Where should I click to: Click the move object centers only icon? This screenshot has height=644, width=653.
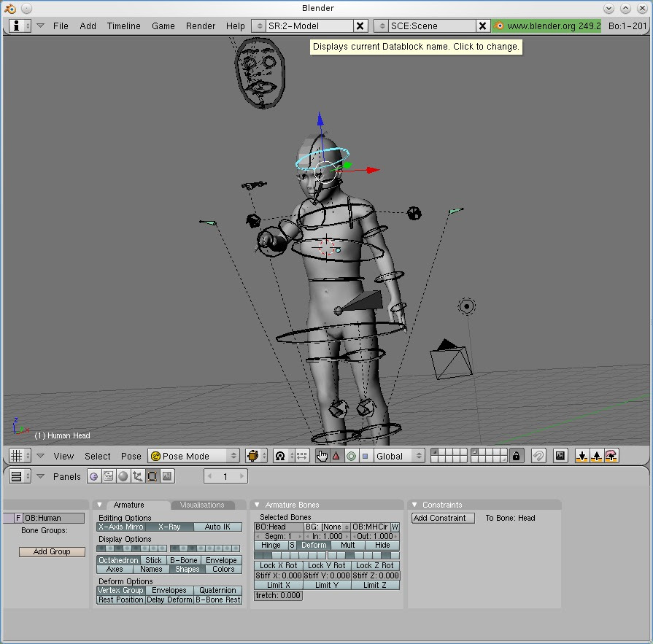302,457
